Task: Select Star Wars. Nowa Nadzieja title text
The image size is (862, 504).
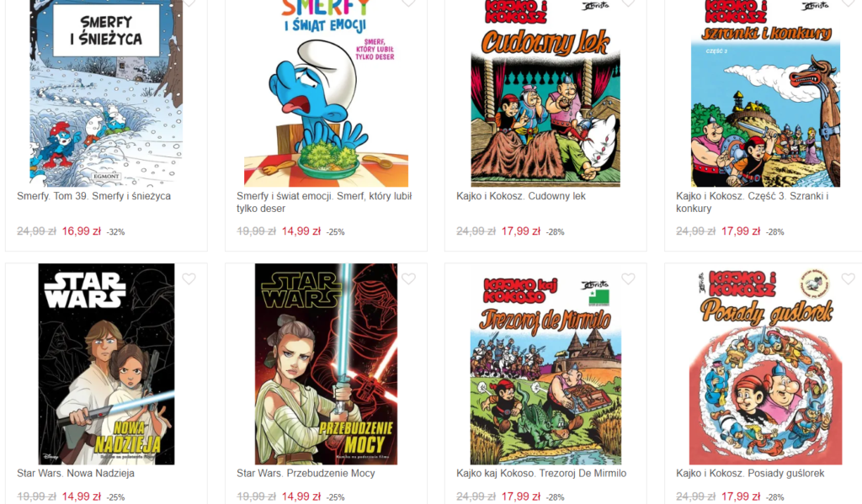Action: tap(75, 473)
